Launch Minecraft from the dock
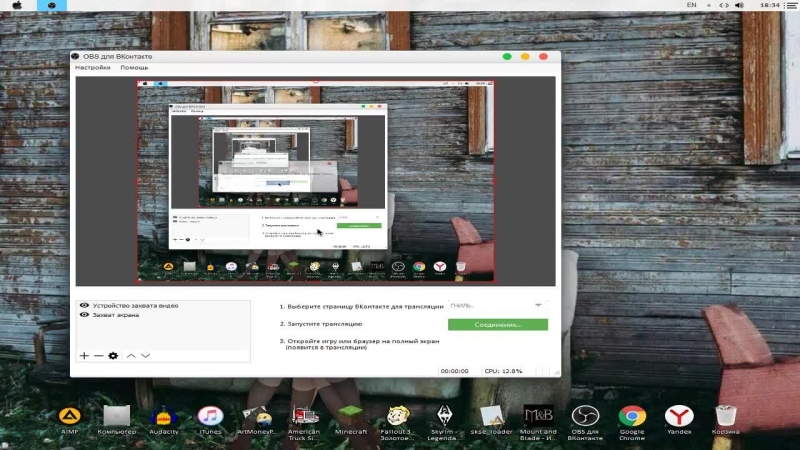Screen dimensions: 800x450 click(x=351, y=420)
